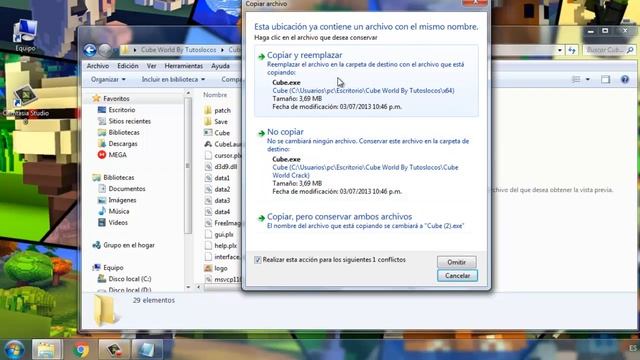Open Descargas in navigation pane
640x360 pixels.
point(123,144)
